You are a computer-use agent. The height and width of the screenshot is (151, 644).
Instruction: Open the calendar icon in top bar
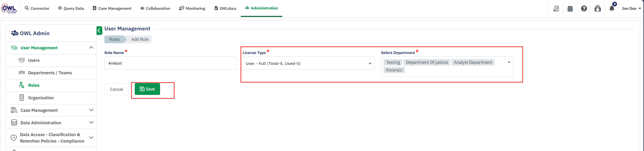[570, 8]
